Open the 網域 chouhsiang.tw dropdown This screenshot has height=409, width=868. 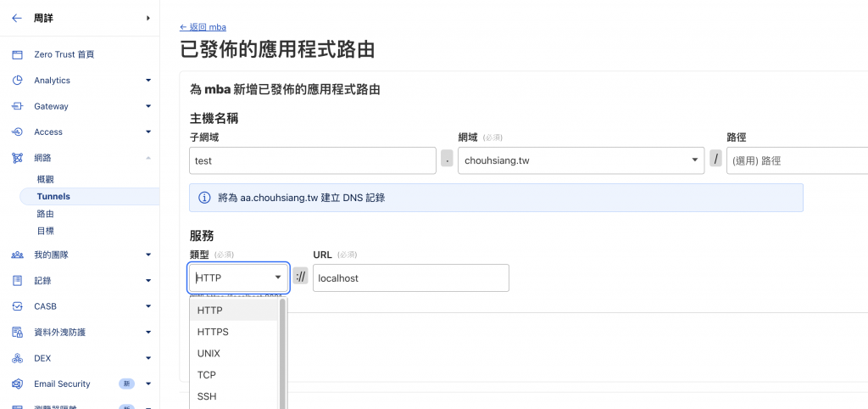point(581,160)
